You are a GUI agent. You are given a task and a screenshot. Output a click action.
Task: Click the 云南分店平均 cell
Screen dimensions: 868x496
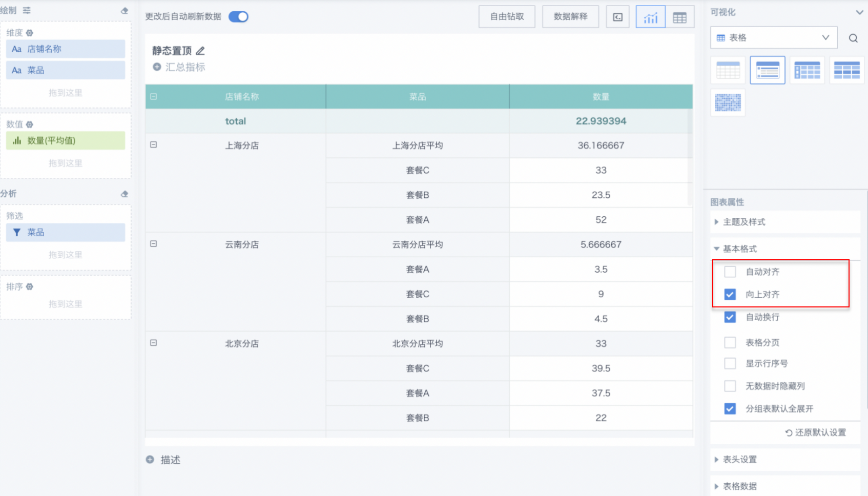pos(418,244)
